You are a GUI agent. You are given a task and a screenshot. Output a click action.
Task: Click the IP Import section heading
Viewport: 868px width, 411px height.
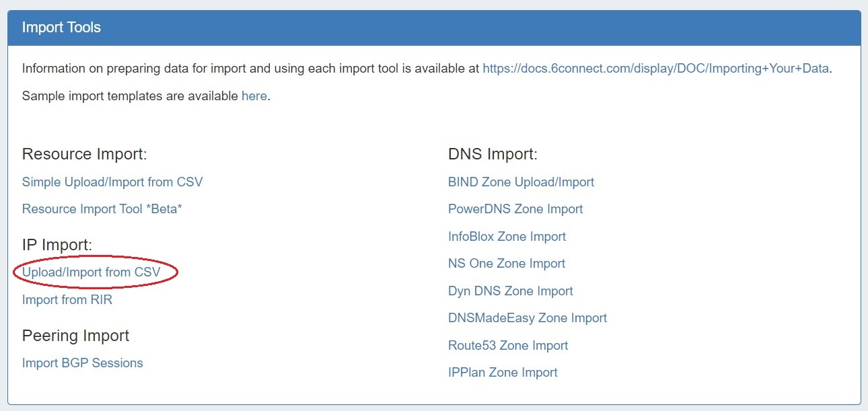(57, 245)
